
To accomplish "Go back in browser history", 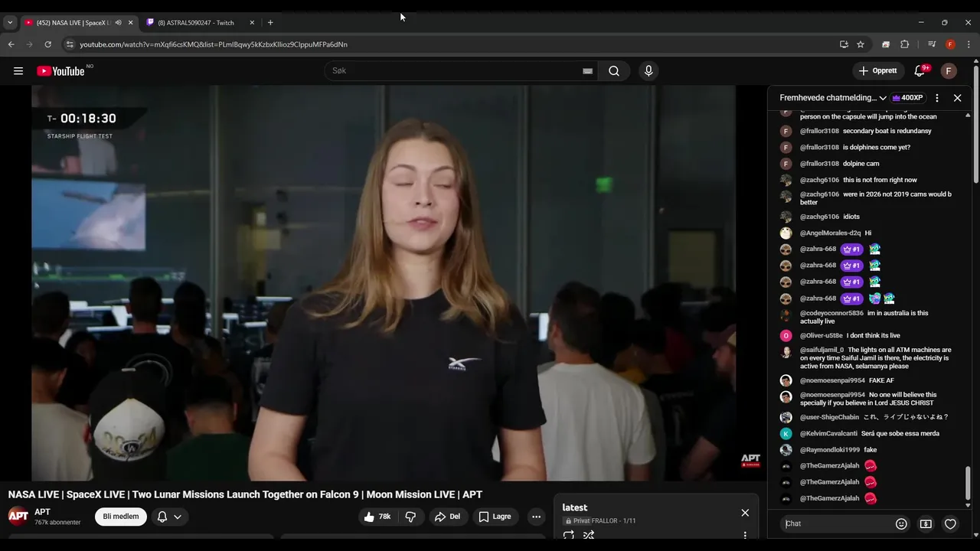I will [x=11, y=44].
